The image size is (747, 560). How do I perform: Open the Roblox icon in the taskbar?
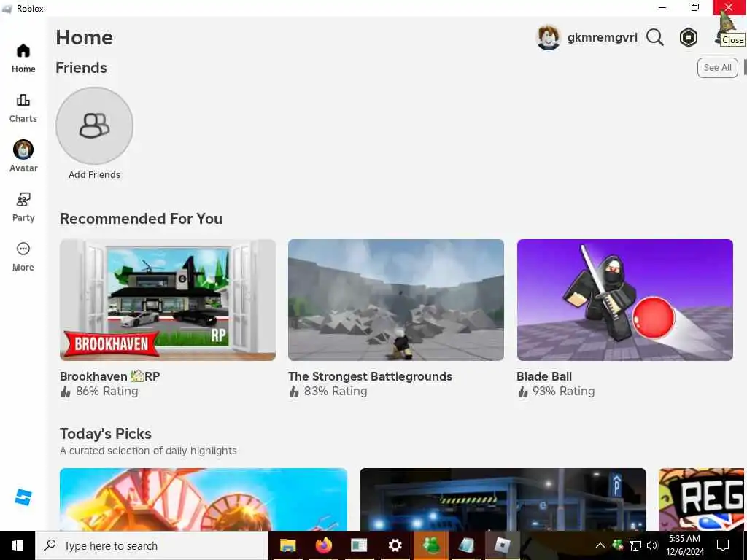502,545
